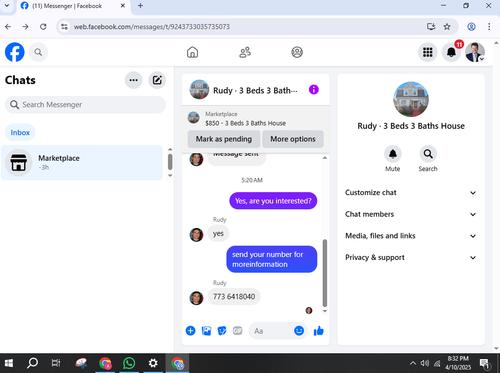Select Rudy's 'yes' reply message

(218, 233)
